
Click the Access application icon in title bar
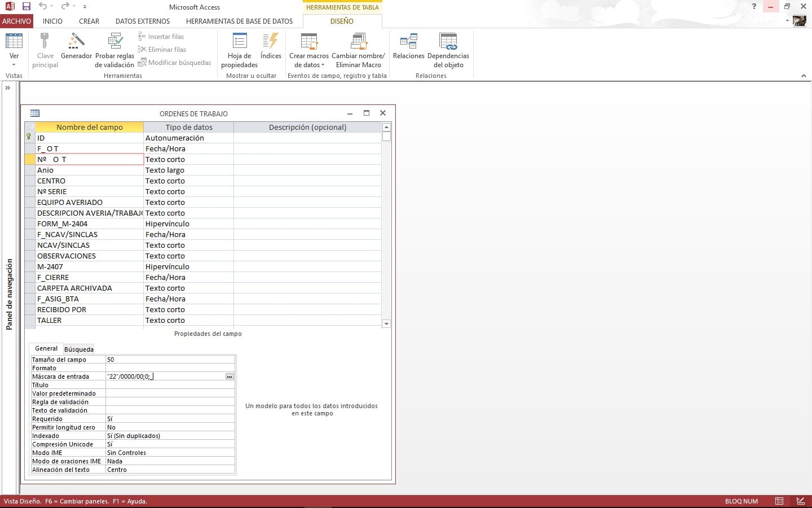click(10, 6)
